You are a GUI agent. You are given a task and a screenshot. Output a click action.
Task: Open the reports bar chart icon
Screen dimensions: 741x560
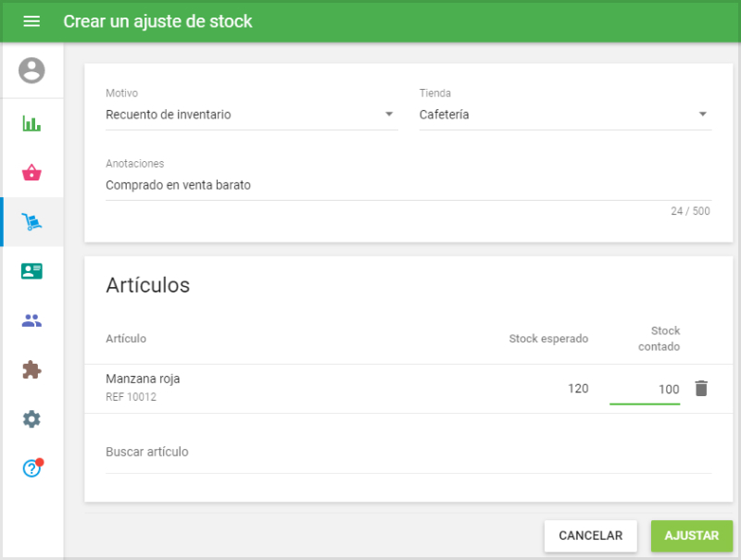pyautogui.click(x=31, y=123)
